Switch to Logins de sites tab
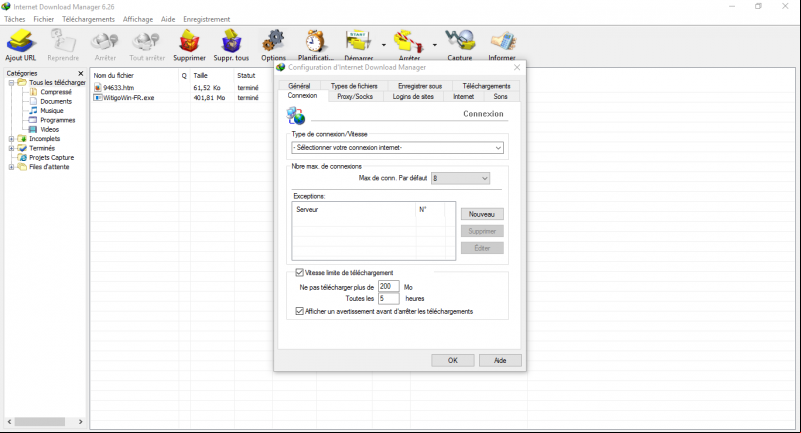 pyautogui.click(x=413, y=97)
